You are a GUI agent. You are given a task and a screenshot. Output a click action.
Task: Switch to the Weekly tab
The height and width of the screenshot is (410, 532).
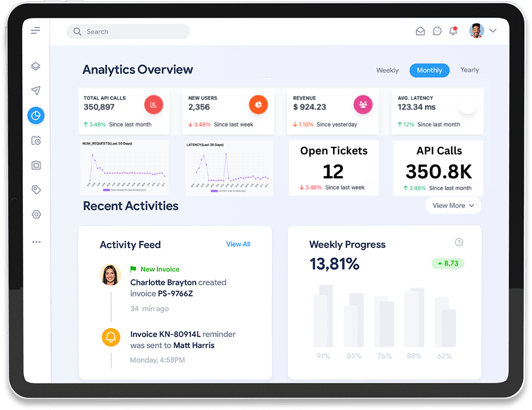pos(387,70)
